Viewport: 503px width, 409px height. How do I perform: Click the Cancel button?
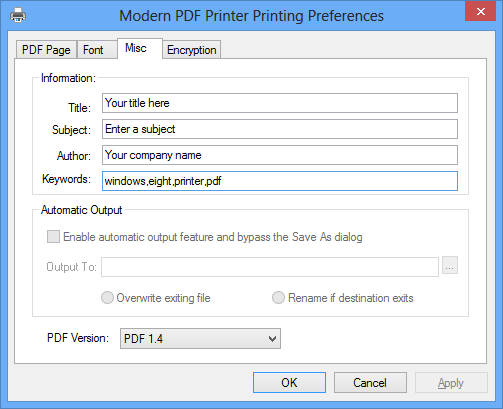[x=370, y=383]
